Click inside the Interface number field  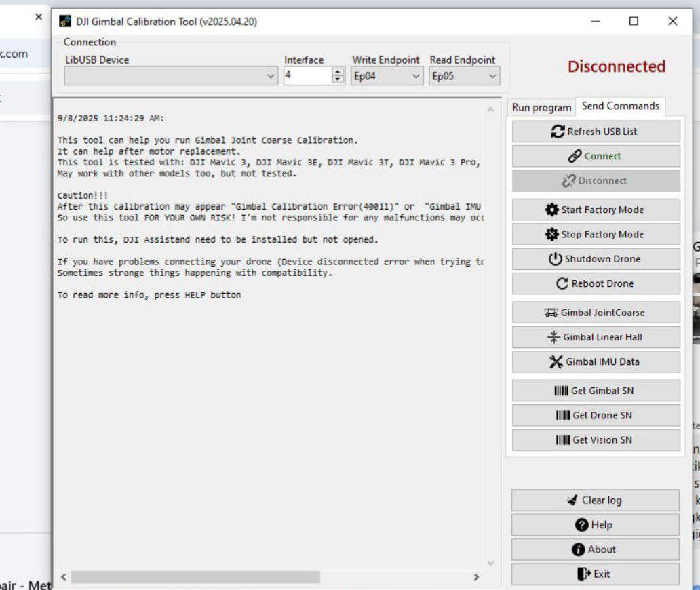tap(306, 76)
